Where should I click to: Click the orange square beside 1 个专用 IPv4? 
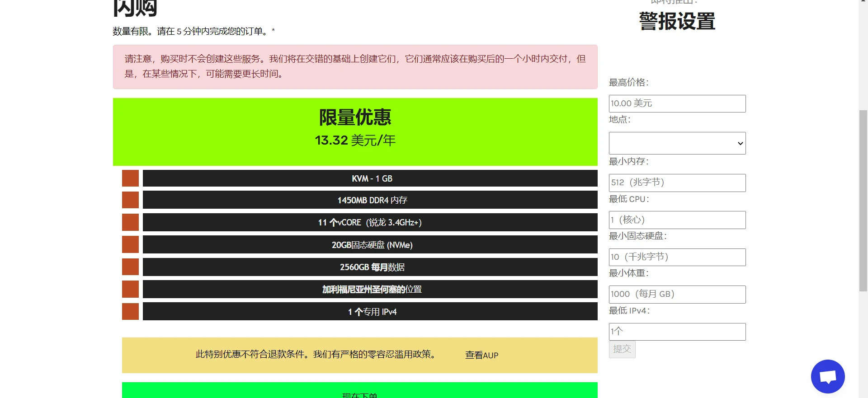tap(130, 312)
